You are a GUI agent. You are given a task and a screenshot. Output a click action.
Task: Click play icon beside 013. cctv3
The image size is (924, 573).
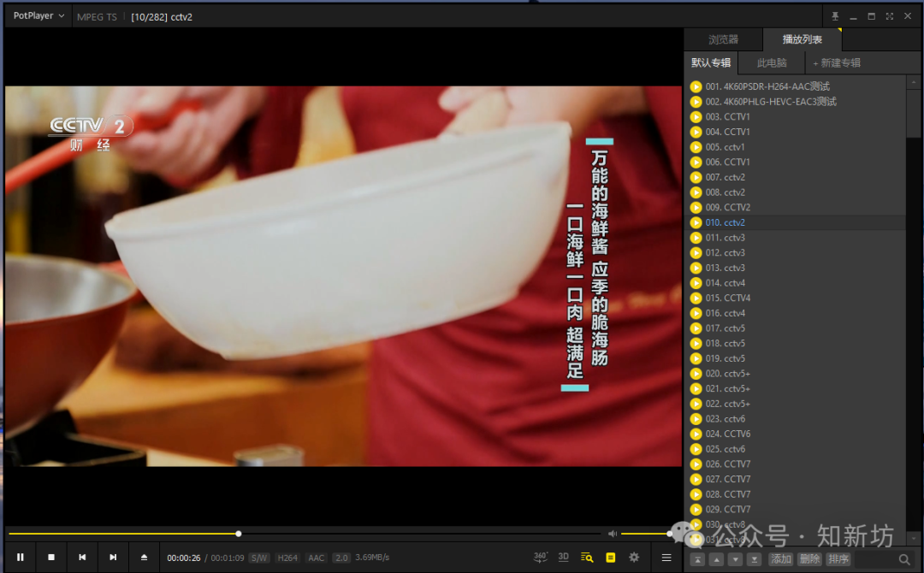696,268
